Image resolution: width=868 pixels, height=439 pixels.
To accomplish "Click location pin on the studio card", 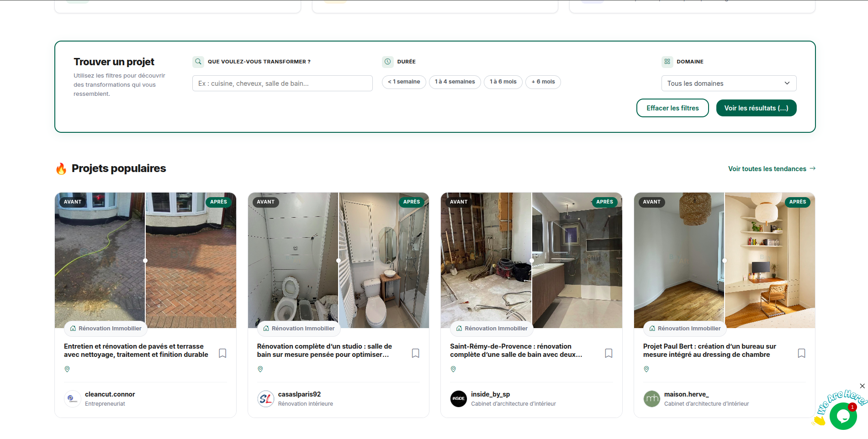I will click(260, 369).
